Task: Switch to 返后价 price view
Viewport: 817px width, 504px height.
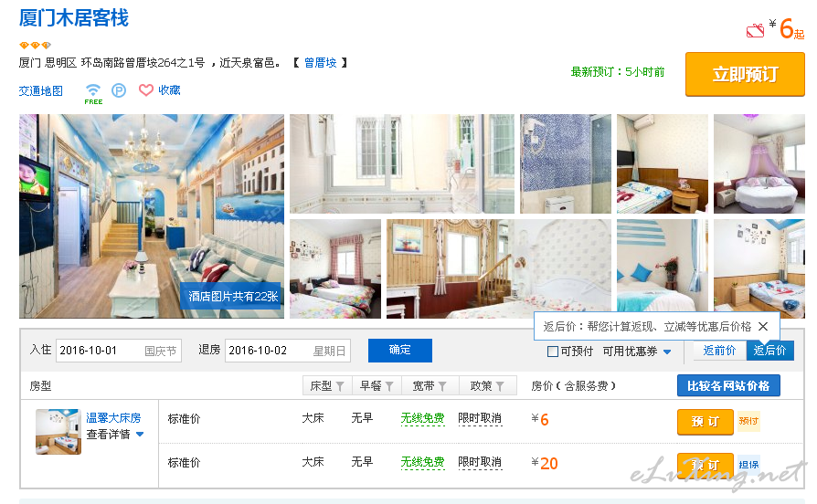Action: (x=769, y=351)
